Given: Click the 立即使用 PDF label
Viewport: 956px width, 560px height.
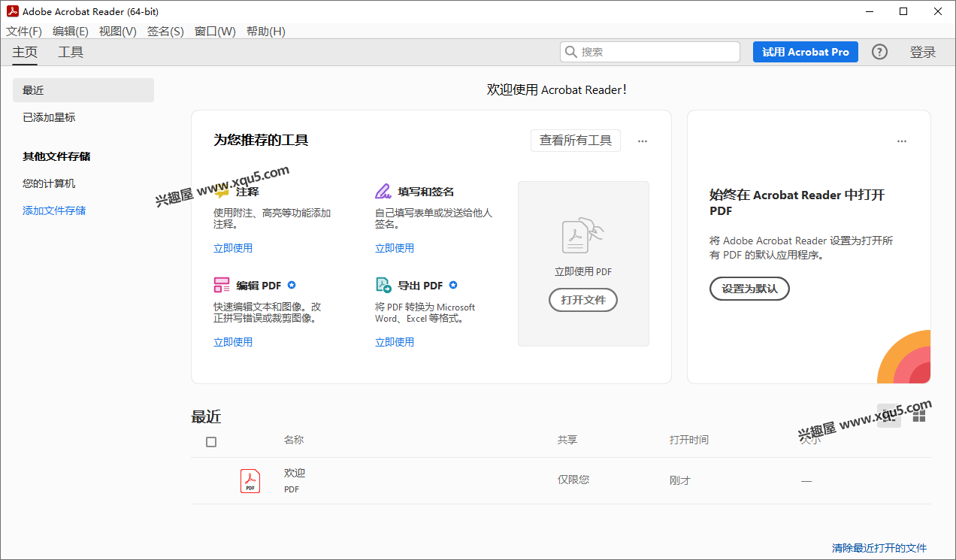Looking at the screenshot, I should (583, 271).
